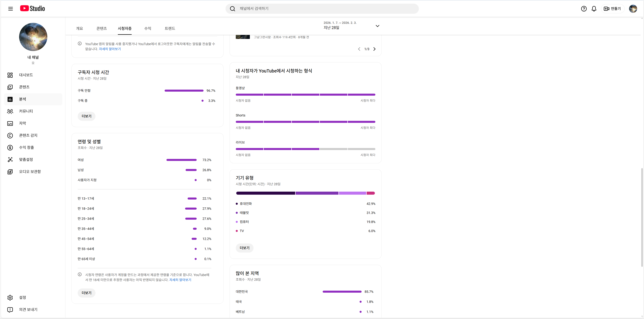Open 오디오 보관함 in sidebar

pyautogui.click(x=30, y=171)
